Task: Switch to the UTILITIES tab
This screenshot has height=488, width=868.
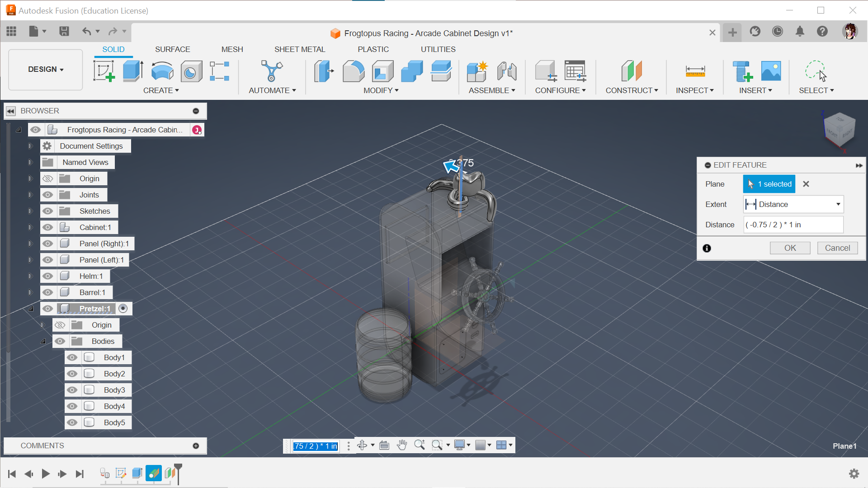Action: (x=438, y=49)
